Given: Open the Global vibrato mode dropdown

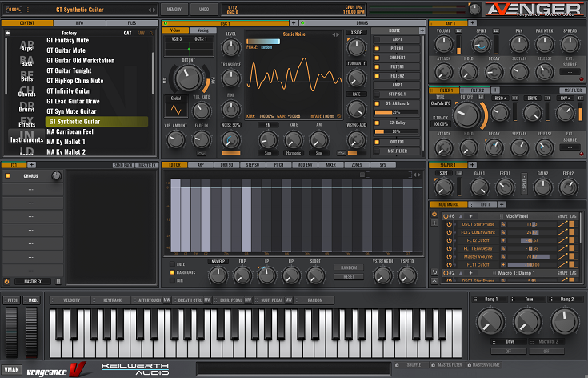Looking at the screenshot, I should 176,99.
